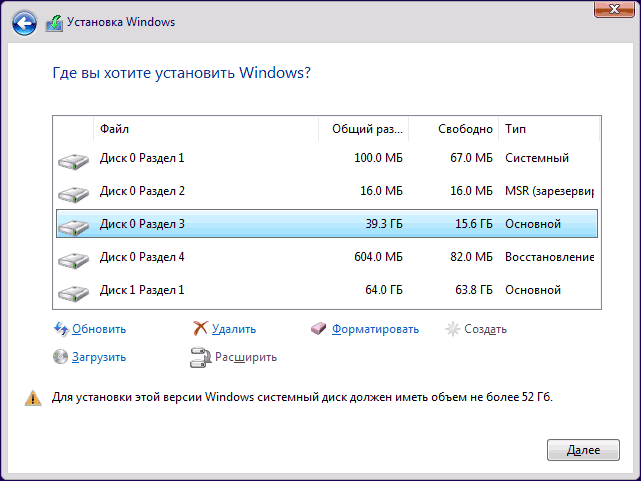Click the 82.0 МБ free space cell
Viewport: 641px width, 481px height.
[x=471, y=257]
